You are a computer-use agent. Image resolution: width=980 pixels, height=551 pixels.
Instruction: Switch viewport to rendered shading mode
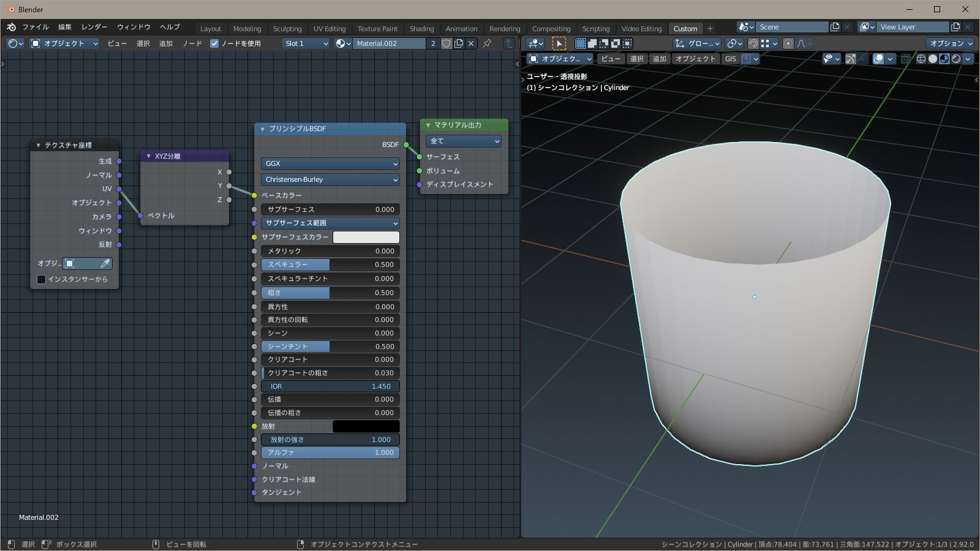956,59
